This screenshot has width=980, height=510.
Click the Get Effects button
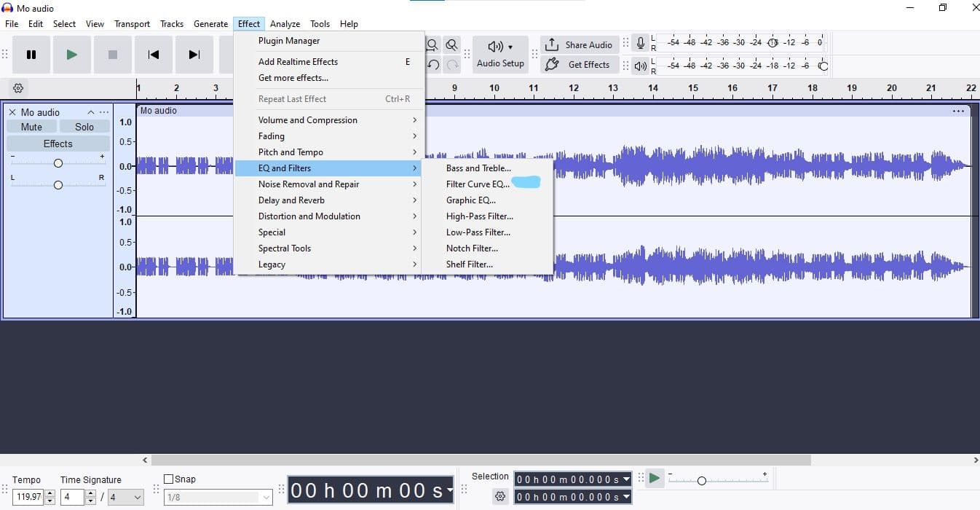coord(580,65)
